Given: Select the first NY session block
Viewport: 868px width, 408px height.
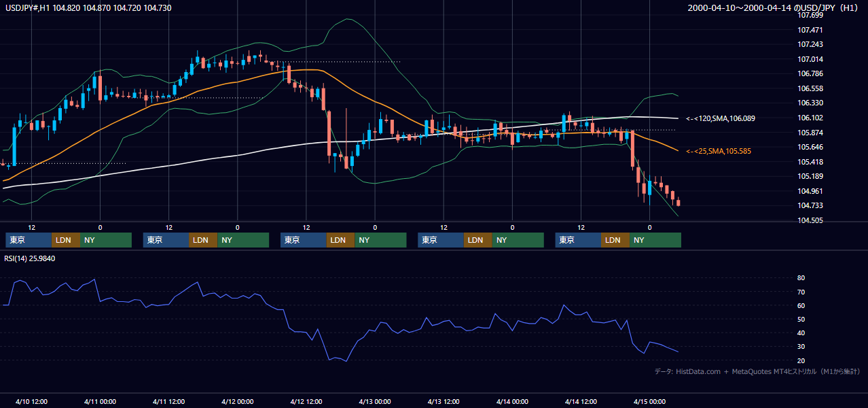Looking at the screenshot, I should (105, 240).
